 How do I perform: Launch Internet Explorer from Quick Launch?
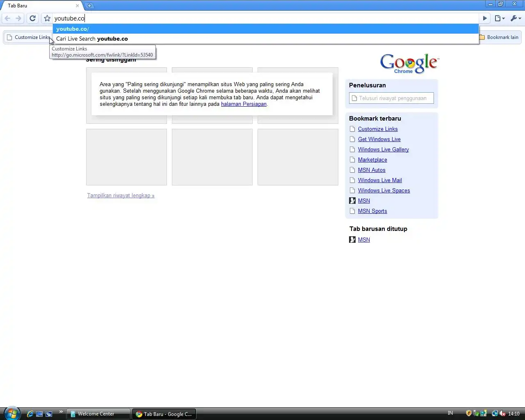pyautogui.click(x=30, y=414)
